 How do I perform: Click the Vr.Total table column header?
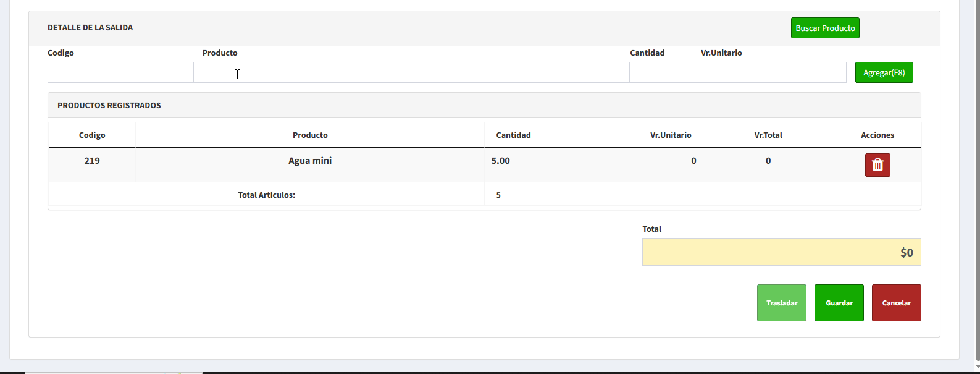tap(768, 135)
